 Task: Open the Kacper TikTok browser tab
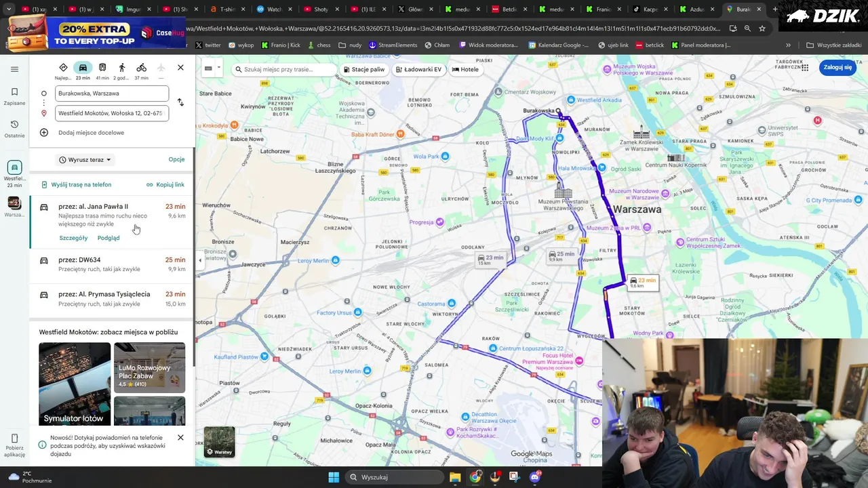click(650, 9)
